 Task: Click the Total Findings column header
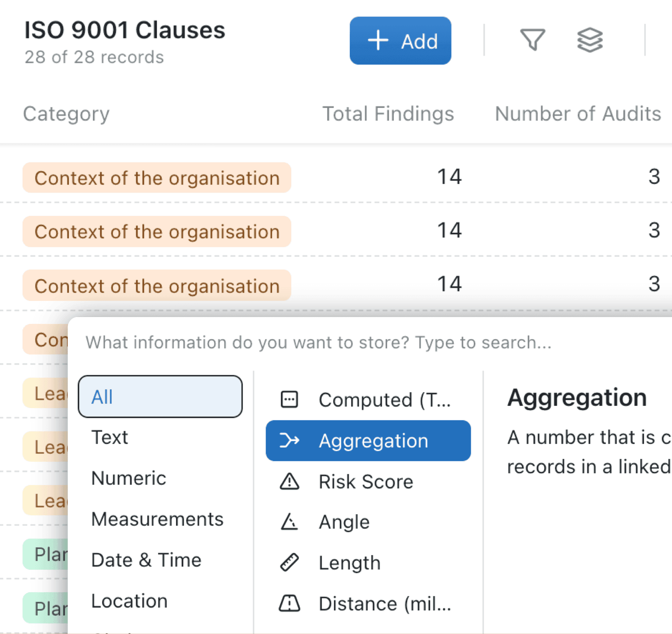point(388,114)
